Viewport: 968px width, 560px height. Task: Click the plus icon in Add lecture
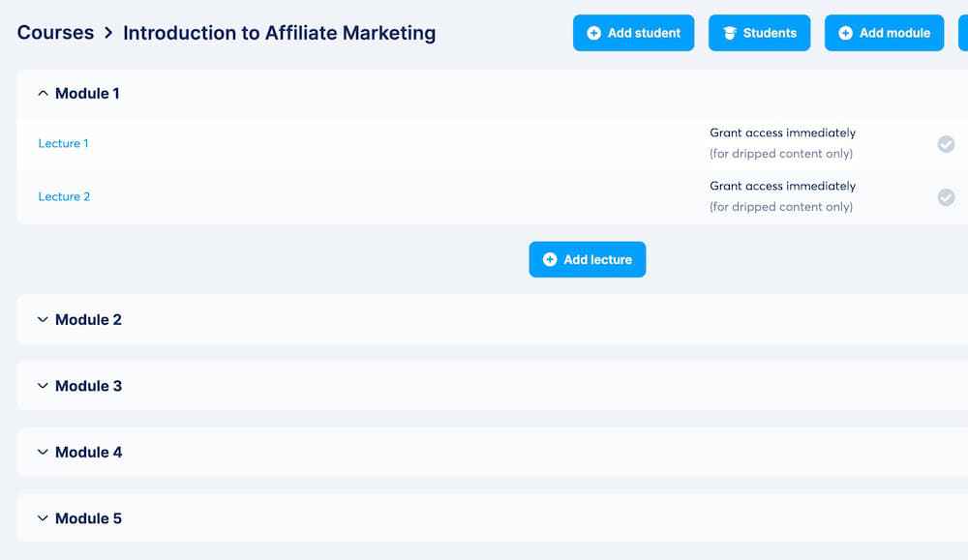point(550,259)
